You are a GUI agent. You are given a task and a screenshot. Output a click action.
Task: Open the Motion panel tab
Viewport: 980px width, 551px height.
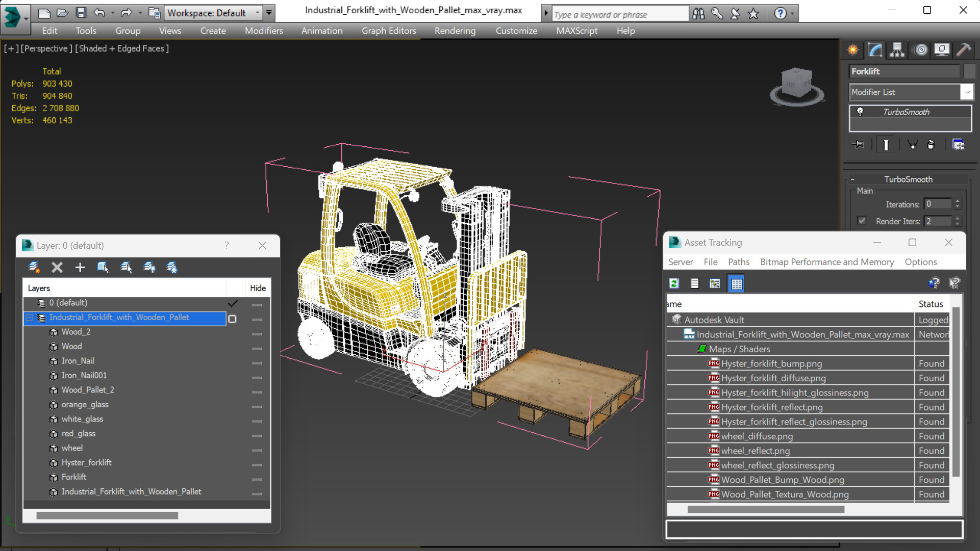[920, 49]
